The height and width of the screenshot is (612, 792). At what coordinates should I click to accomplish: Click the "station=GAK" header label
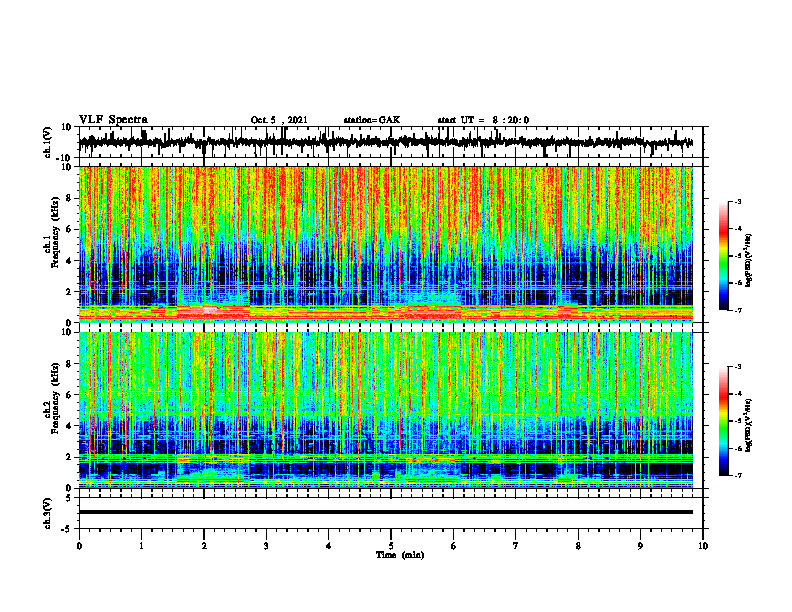click(372, 120)
